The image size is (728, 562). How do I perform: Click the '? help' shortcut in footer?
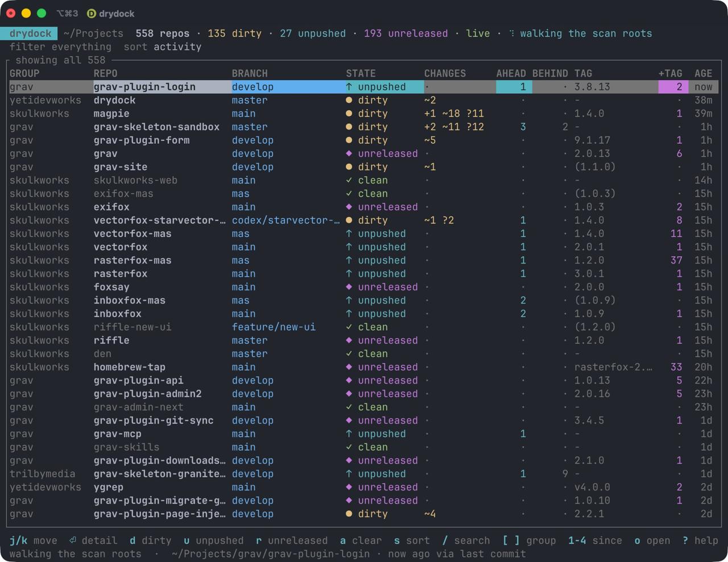click(700, 540)
